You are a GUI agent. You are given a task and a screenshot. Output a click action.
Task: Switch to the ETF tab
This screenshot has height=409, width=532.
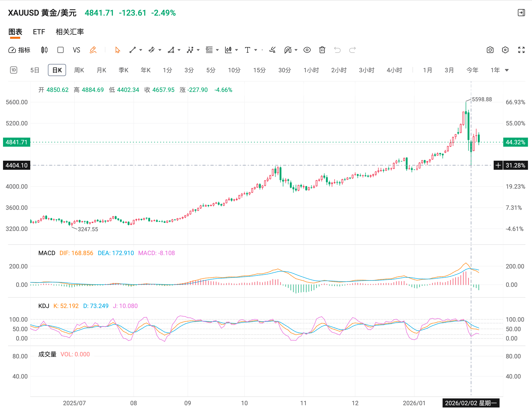coord(39,32)
